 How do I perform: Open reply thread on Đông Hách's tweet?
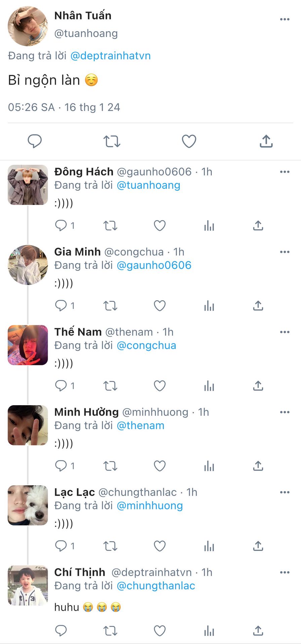click(x=61, y=226)
